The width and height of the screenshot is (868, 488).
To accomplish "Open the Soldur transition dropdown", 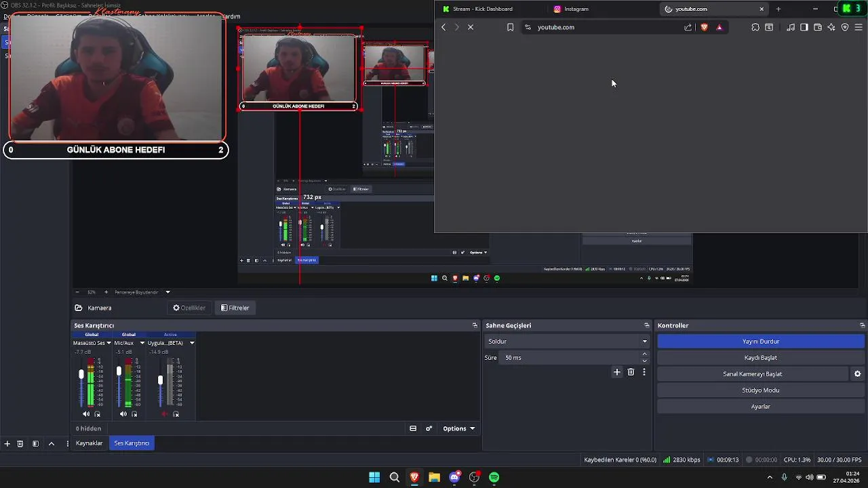I will point(567,342).
